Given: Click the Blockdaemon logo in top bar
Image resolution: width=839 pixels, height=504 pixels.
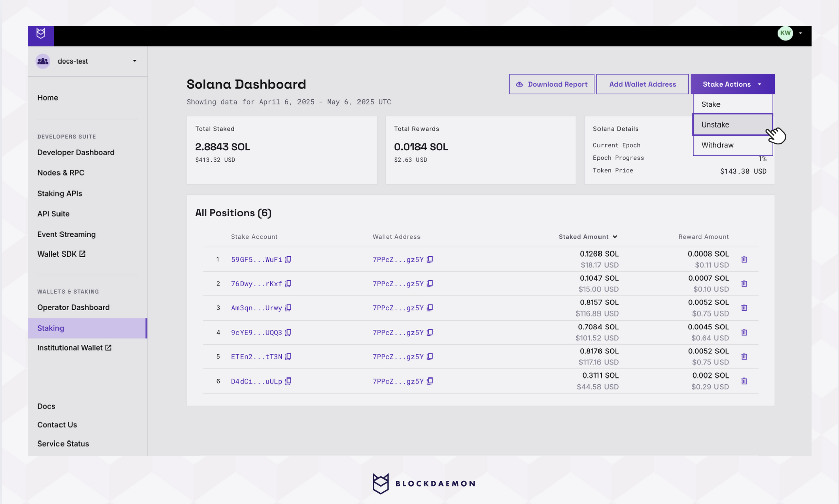Looking at the screenshot, I should (41, 34).
